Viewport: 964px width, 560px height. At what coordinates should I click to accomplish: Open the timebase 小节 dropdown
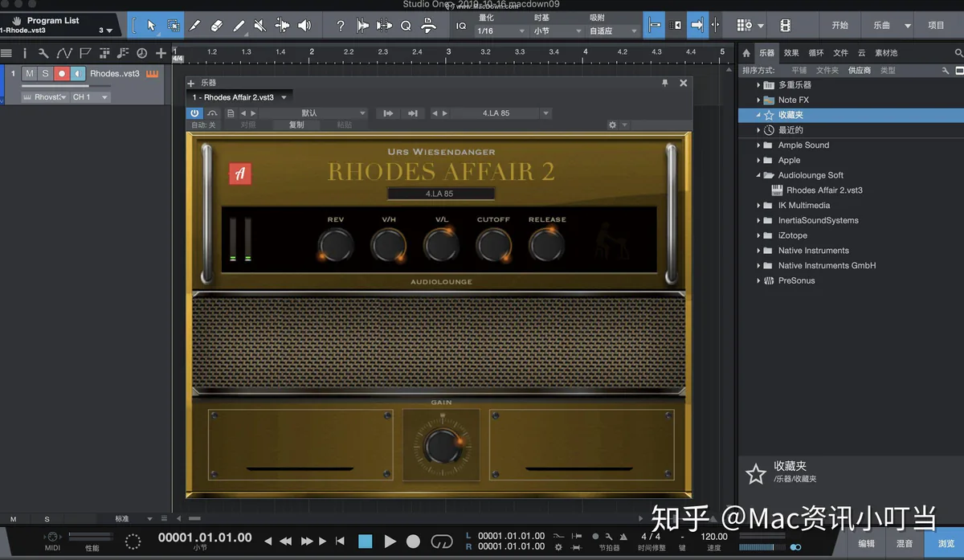click(557, 31)
